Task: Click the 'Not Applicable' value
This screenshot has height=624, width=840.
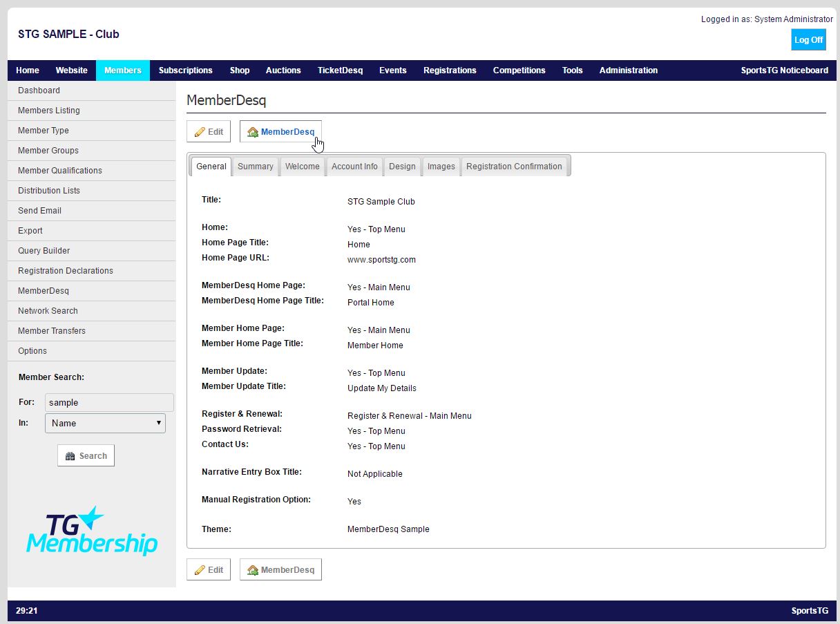Action: pos(375,474)
